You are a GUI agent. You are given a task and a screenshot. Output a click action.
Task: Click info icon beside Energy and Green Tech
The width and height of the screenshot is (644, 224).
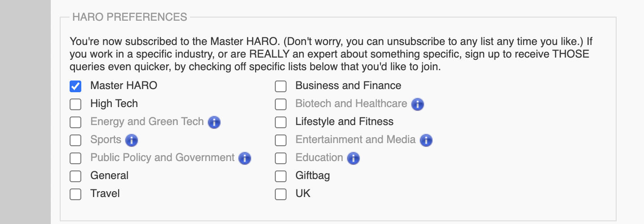pos(214,122)
